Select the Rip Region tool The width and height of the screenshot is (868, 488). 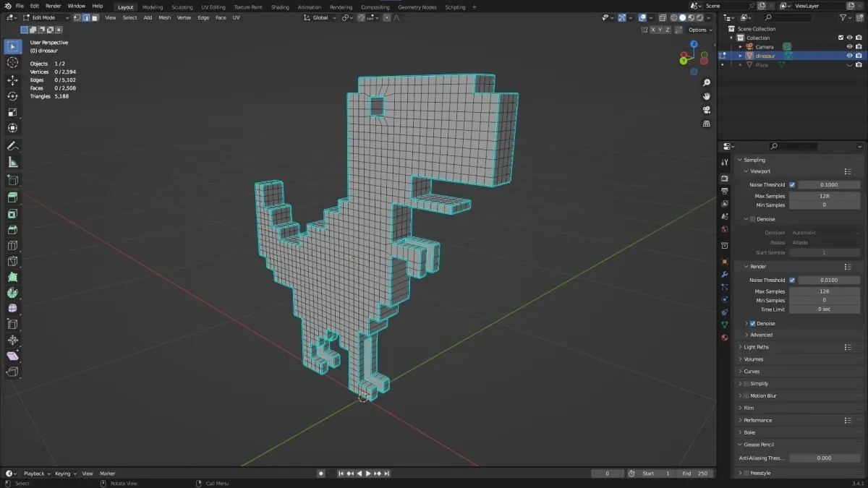click(12, 372)
